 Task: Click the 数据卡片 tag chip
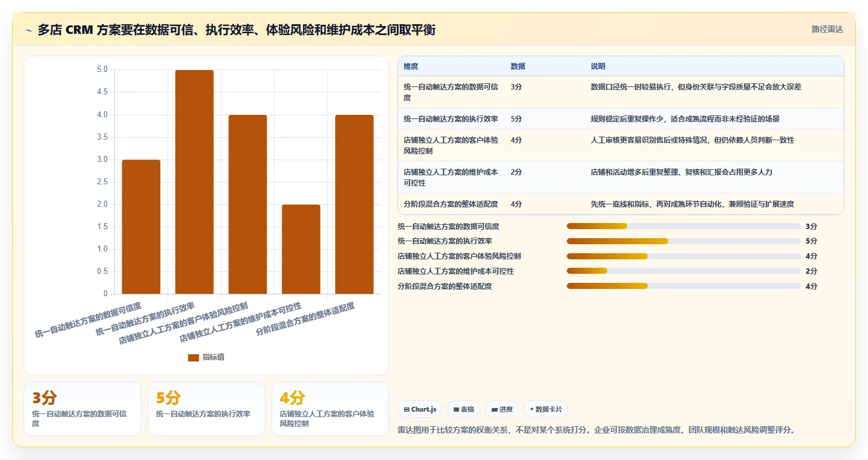coord(546,409)
